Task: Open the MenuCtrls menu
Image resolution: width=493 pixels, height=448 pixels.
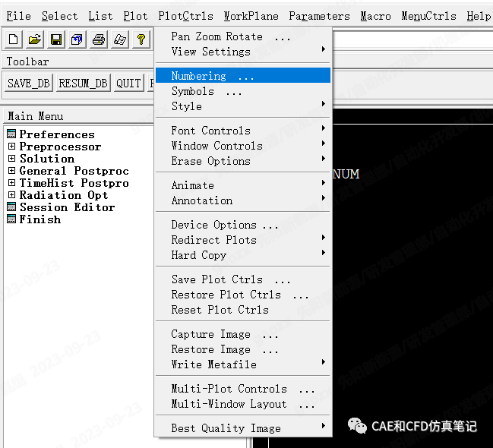Action: pyautogui.click(x=428, y=16)
